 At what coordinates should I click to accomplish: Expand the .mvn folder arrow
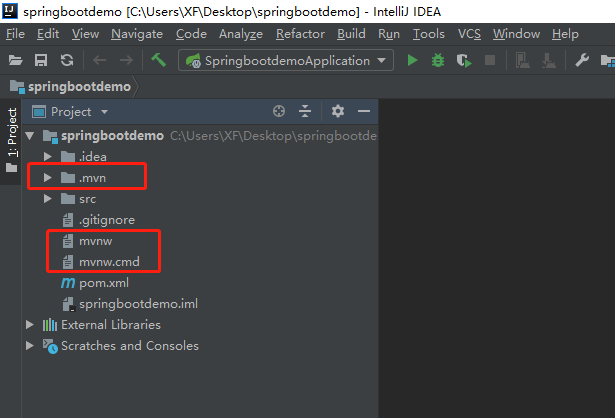[48, 178]
